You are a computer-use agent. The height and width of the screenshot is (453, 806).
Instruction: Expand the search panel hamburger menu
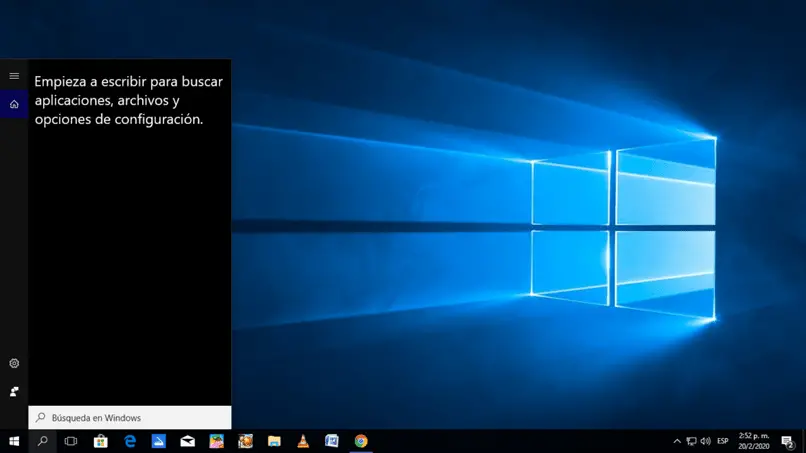(x=14, y=76)
